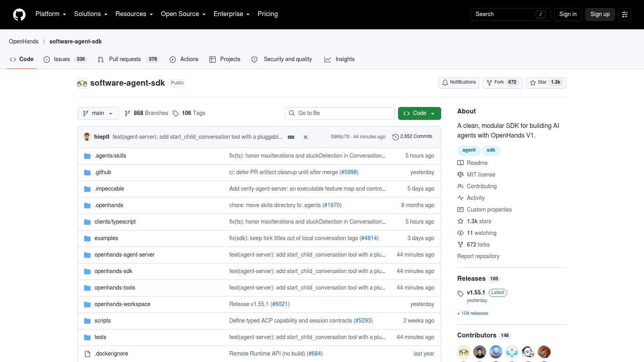
Task: Open the Pricing page link
Action: point(268,14)
